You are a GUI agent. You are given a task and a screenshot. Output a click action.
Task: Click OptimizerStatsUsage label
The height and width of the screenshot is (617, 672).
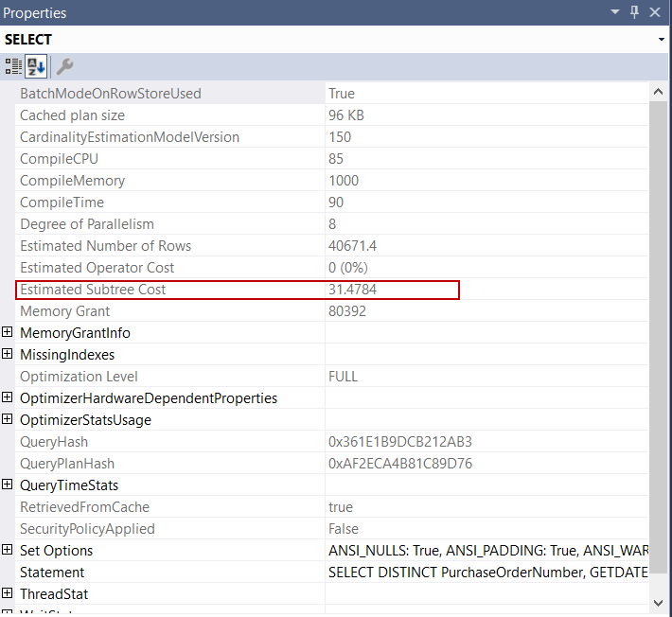click(x=86, y=420)
